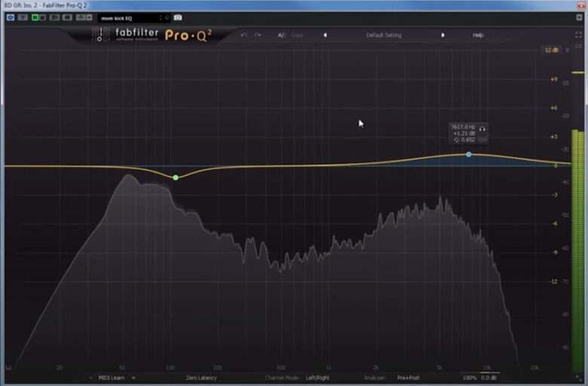Image resolution: width=588 pixels, height=386 pixels.
Task: Enable Read automation (R) button
Action: coord(35,17)
